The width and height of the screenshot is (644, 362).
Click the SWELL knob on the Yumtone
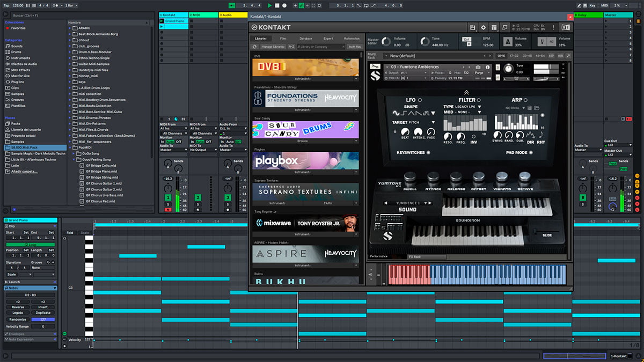pos(410,179)
